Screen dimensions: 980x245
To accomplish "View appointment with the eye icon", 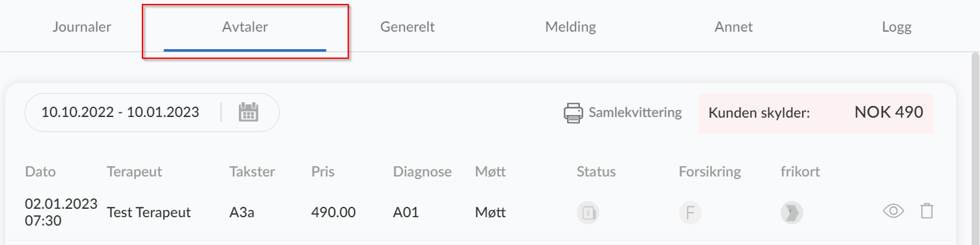I will 893,211.
